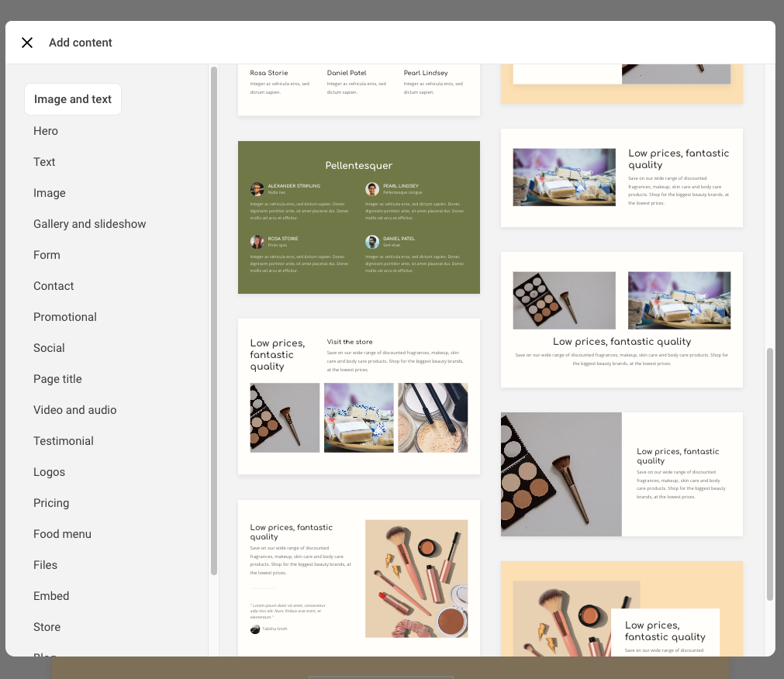Screen dimensions: 784x679
Task: Open the Embed category
Action: click(51, 595)
